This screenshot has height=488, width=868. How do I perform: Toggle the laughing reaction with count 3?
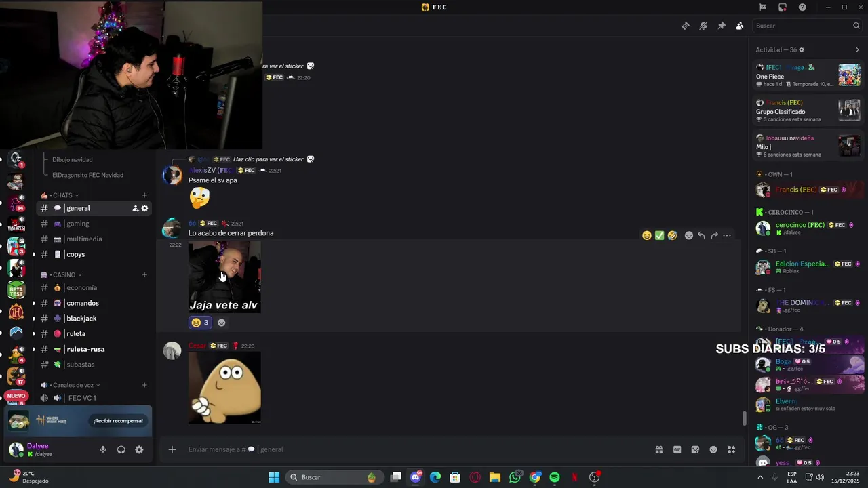pyautogui.click(x=201, y=323)
